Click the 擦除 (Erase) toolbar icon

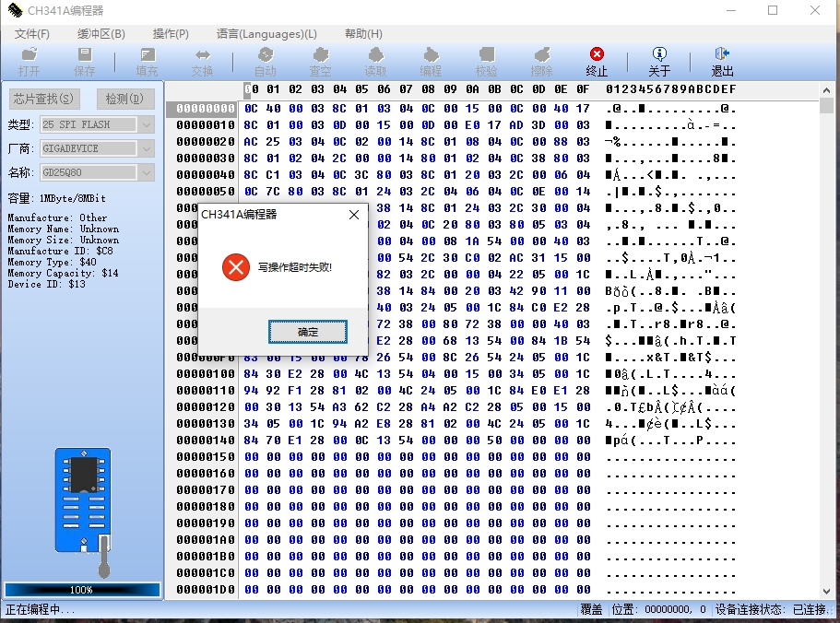click(x=541, y=62)
